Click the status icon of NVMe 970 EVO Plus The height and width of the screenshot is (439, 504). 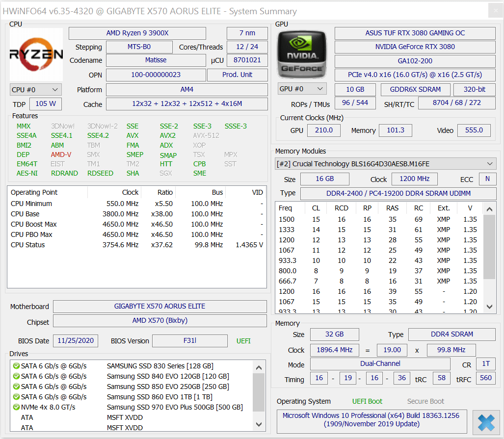(x=16, y=407)
